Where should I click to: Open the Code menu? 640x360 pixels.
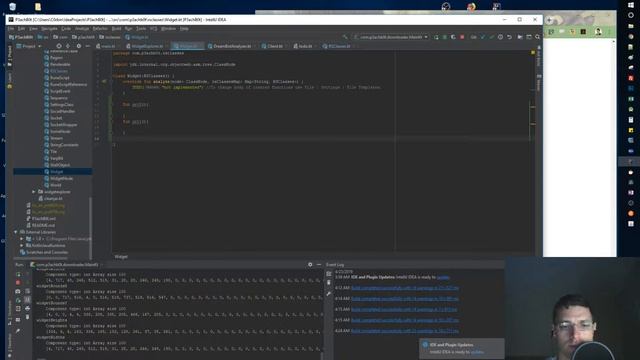pyautogui.click(x=66, y=29)
